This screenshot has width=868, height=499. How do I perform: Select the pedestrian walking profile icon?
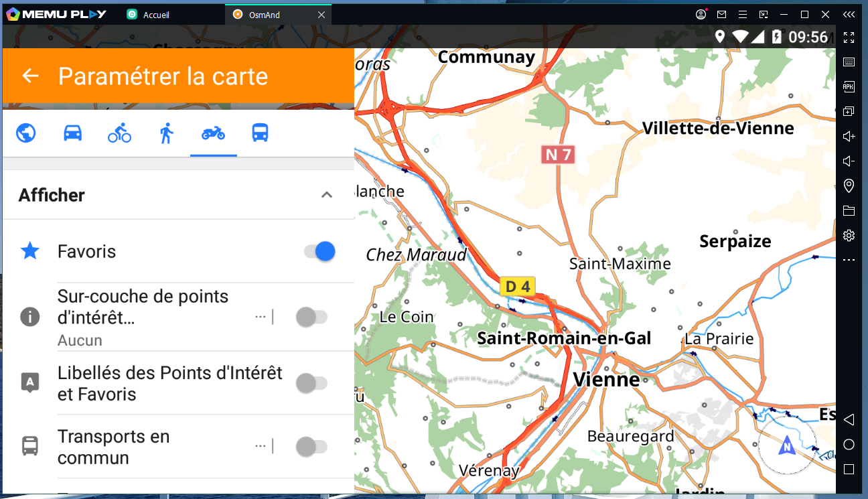[x=166, y=133]
